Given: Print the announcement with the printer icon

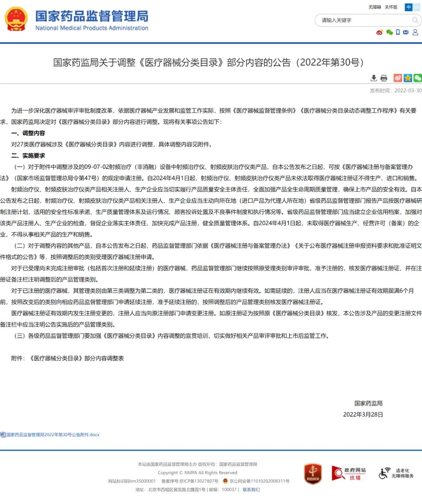Looking at the screenshot, I should (x=384, y=78).
